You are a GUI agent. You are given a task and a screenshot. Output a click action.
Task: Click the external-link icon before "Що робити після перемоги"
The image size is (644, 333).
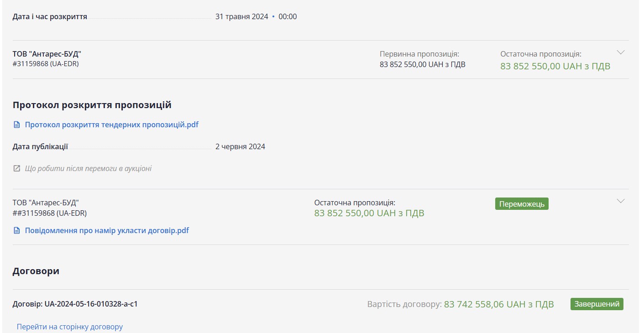point(17,169)
